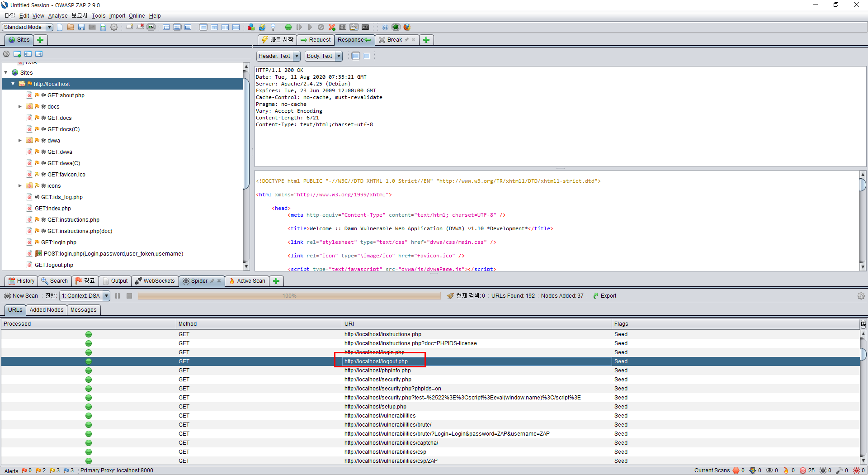Screen dimensions: 868x475
Task: Click the spider progress bar at 100%
Action: click(x=289, y=296)
